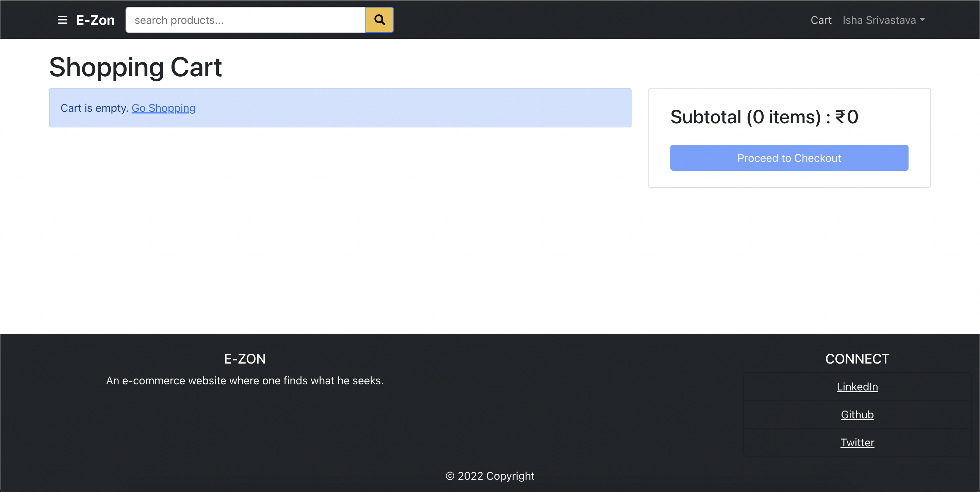
Task: Click the E-ZON footer heading
Action: pyautogui.click(x=245, y=359)
